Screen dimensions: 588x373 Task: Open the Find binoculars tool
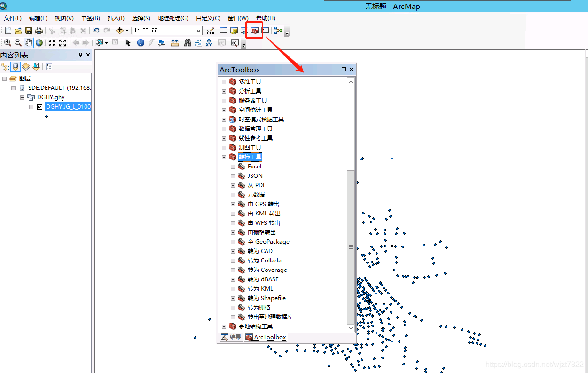188,43
